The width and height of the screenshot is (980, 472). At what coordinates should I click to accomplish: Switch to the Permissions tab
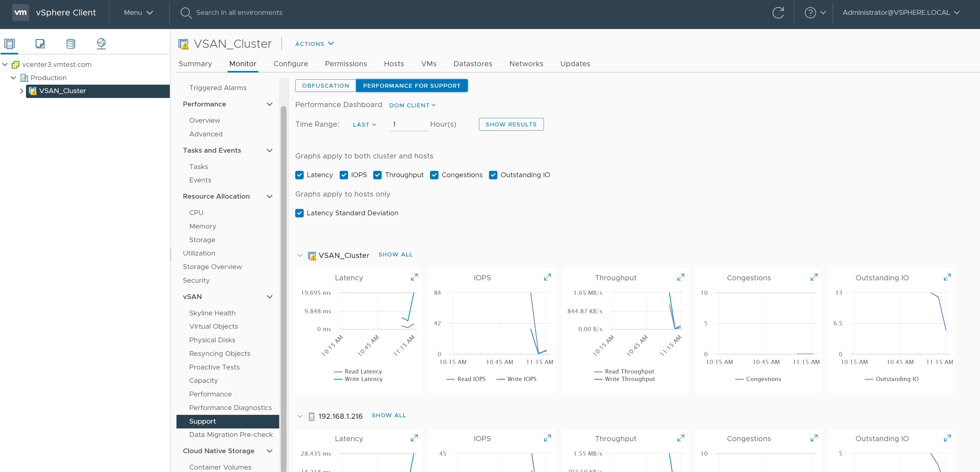346,63
